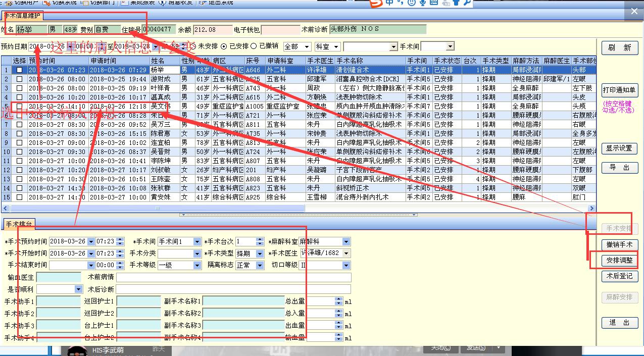
Task: Open the 手术分类 dropdown
Action: click(x=197, y=253)
